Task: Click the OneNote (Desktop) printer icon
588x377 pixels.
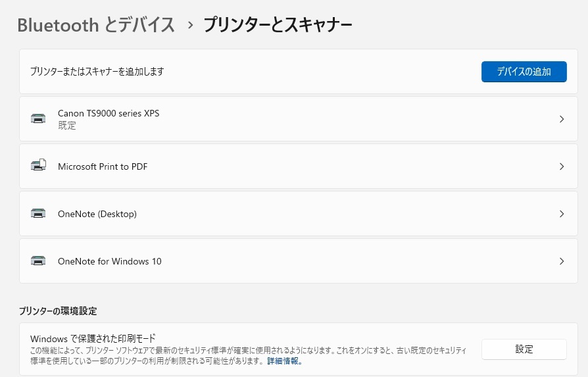Action: point(38,213)
